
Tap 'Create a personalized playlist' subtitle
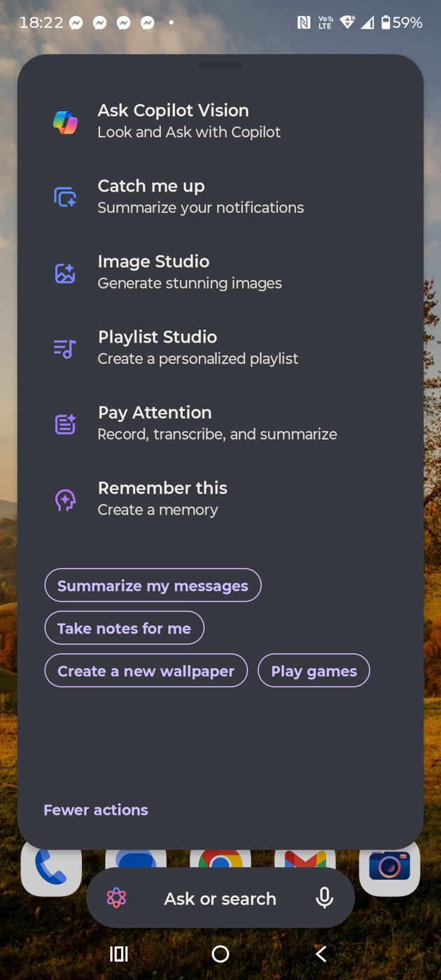tap(198, 359)
